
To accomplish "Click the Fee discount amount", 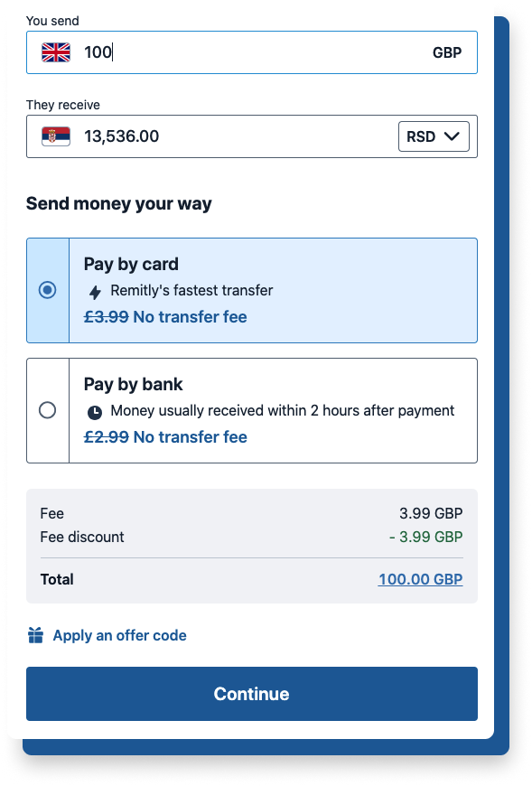I will 425,537.
